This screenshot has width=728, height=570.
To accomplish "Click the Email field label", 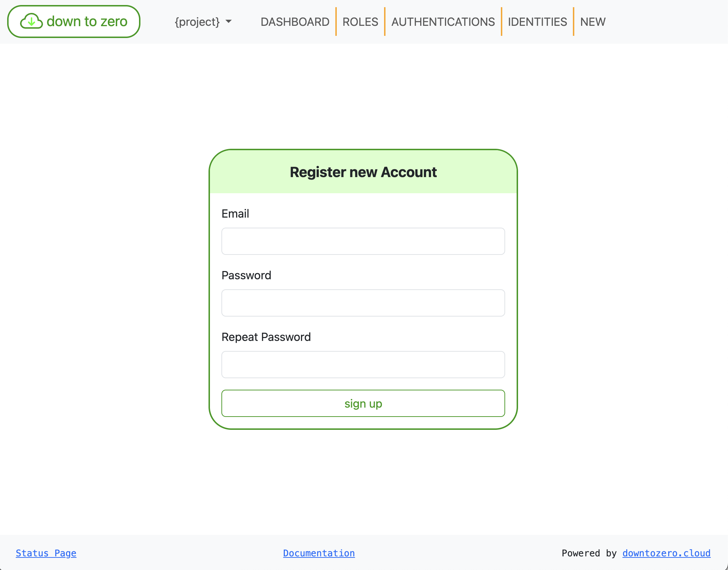I will (235, 214).
